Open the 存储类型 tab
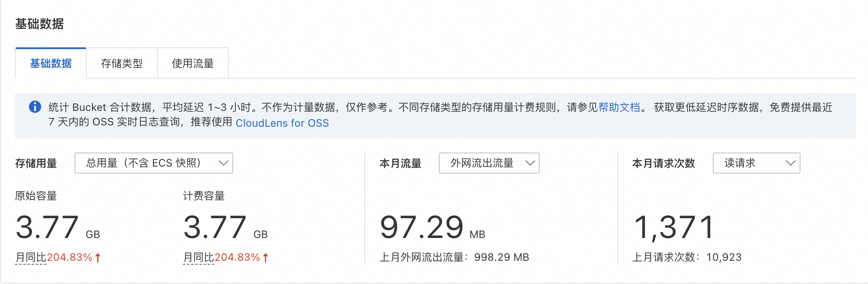This screenshot has width=868, height=284. click(x=122, y=64)
